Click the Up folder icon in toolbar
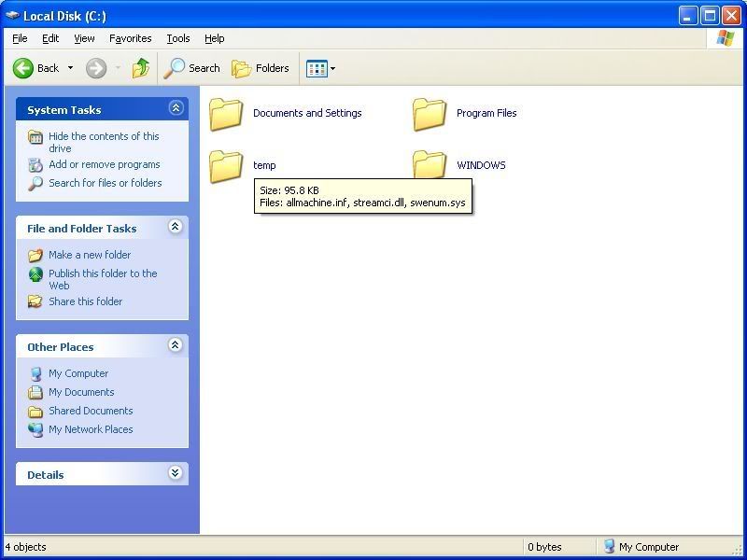Image resolution: width=747 pixels, height=560 pixels. pos(141,68)
